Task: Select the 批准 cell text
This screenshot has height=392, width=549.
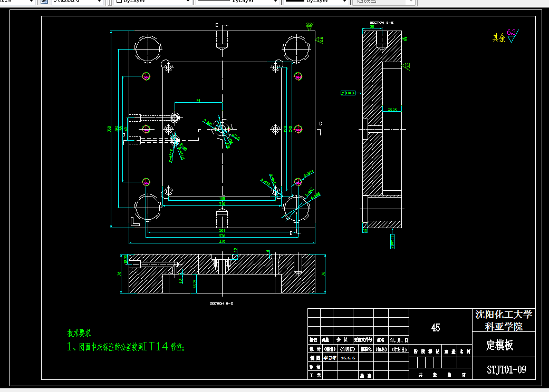Action: pos(365,376)
